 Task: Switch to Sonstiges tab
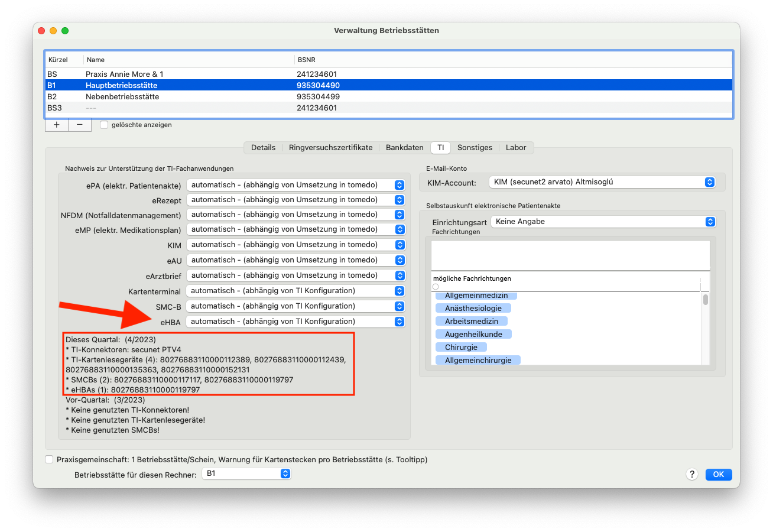click(475, 148)
